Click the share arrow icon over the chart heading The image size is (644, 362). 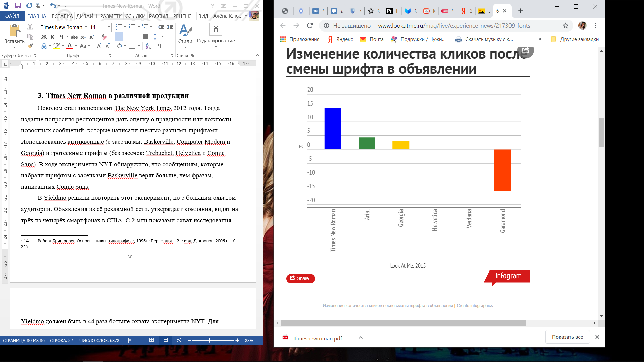[x=526, y=51]
